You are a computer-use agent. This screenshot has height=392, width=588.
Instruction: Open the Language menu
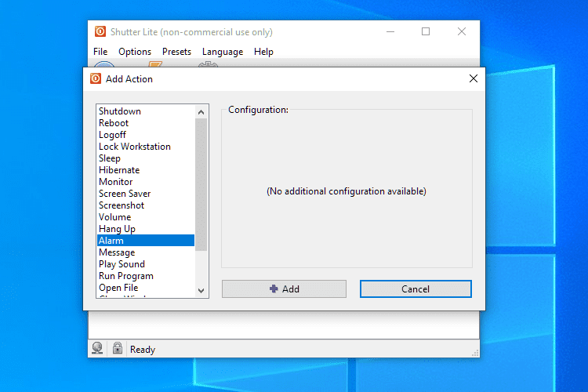point(223,52)
